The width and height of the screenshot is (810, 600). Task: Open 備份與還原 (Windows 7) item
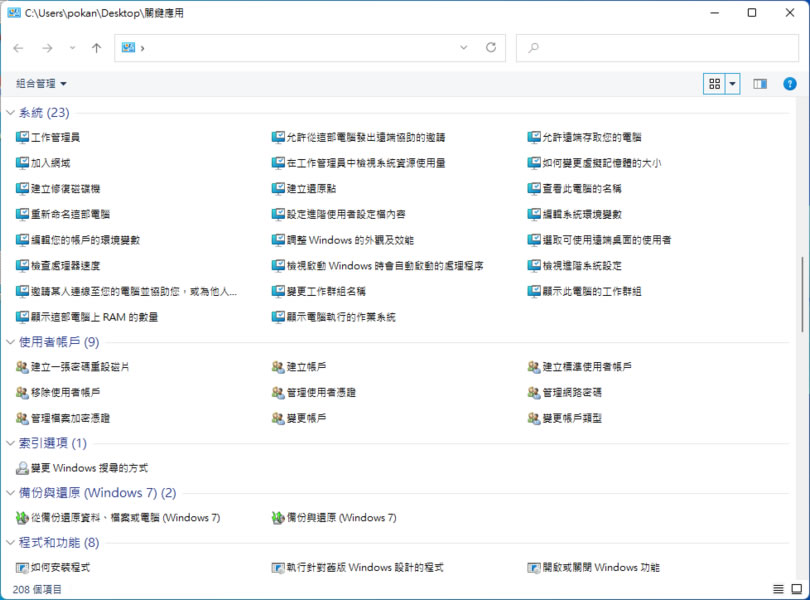341,518
